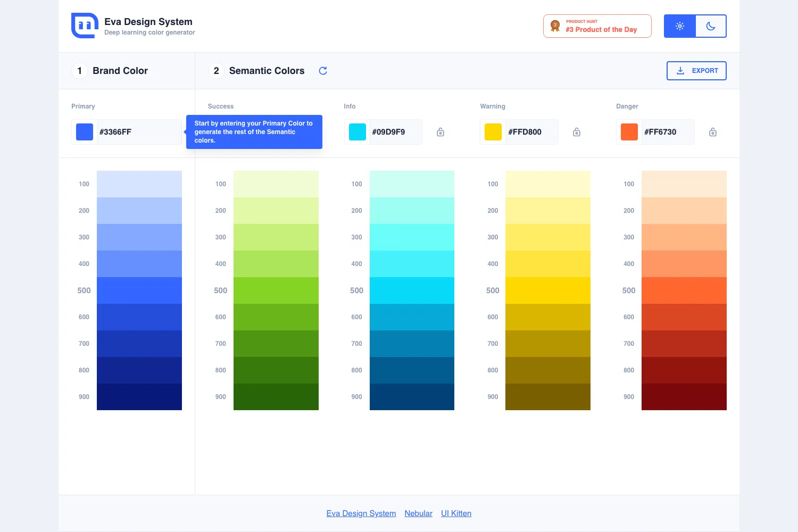Viewport: 798px width, 532px height.
Task: Open the Nebular footer link
Action: (x=419, y=513)
